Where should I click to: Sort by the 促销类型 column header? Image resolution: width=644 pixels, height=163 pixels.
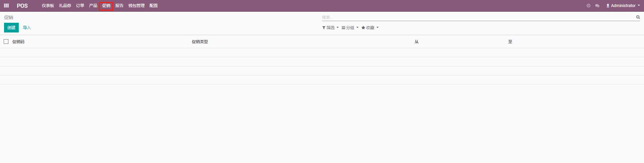[200, 42]
